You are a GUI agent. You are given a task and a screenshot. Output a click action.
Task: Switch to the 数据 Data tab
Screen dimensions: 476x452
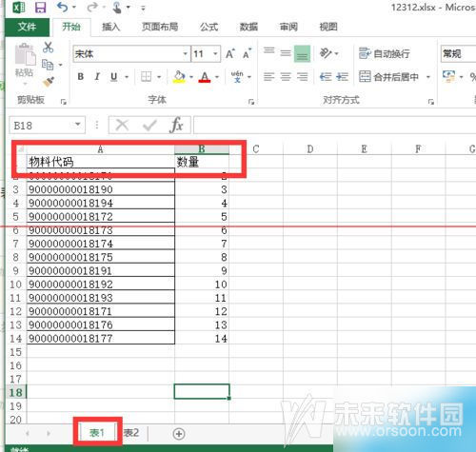point(248,27)
